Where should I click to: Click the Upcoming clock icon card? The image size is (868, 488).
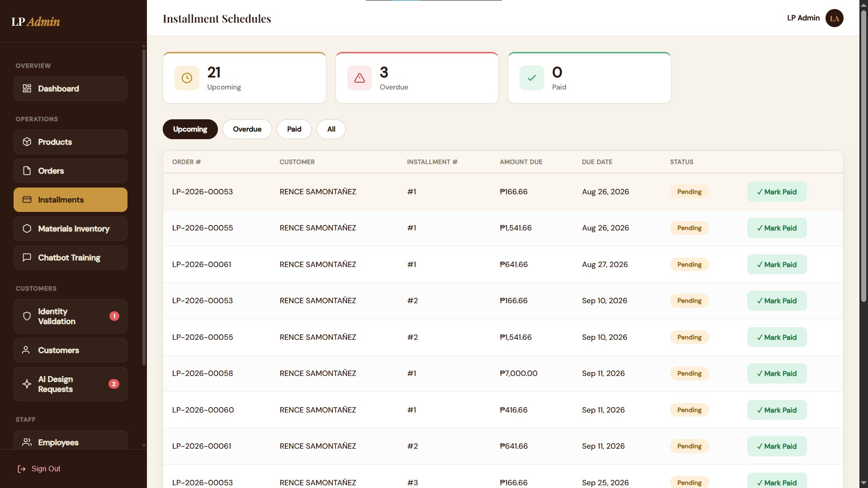coord(187,78)
